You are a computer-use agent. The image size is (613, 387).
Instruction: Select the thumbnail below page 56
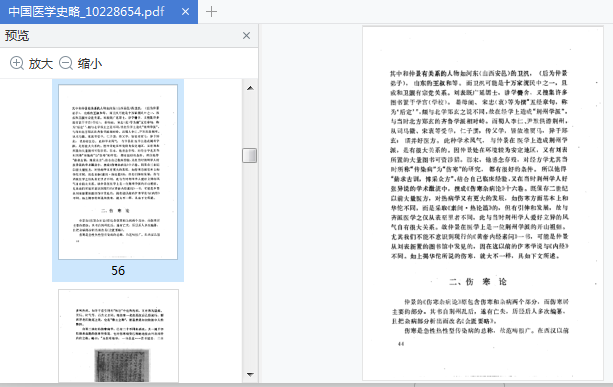tap(118, 336)
